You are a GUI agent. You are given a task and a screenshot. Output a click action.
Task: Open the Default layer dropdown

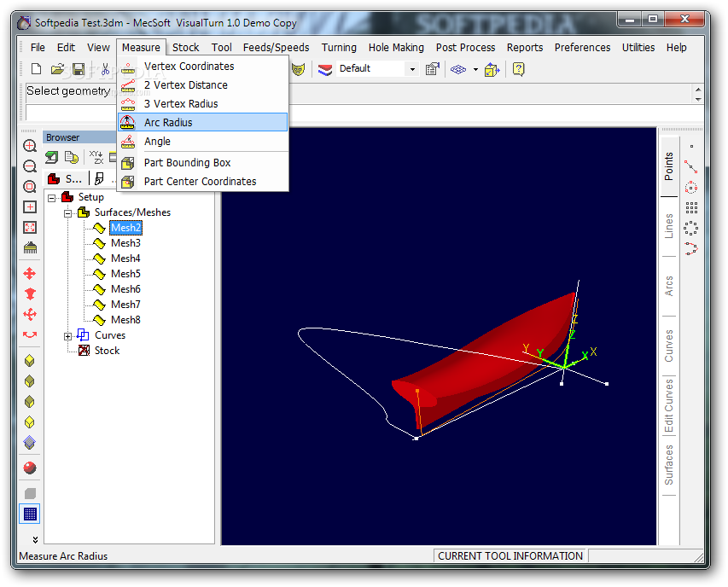click(x=412, y=69)
